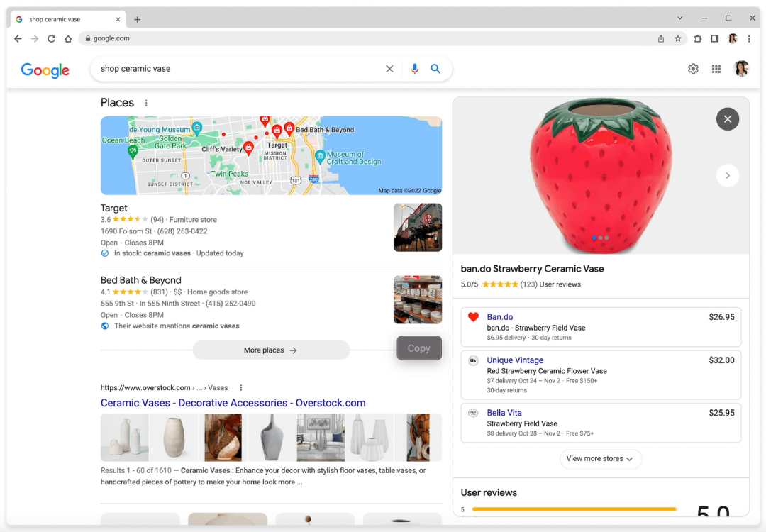This screenshot has height=532, width=766.
Task: Close the strawberry vase product panel
Action: point(728,119)
